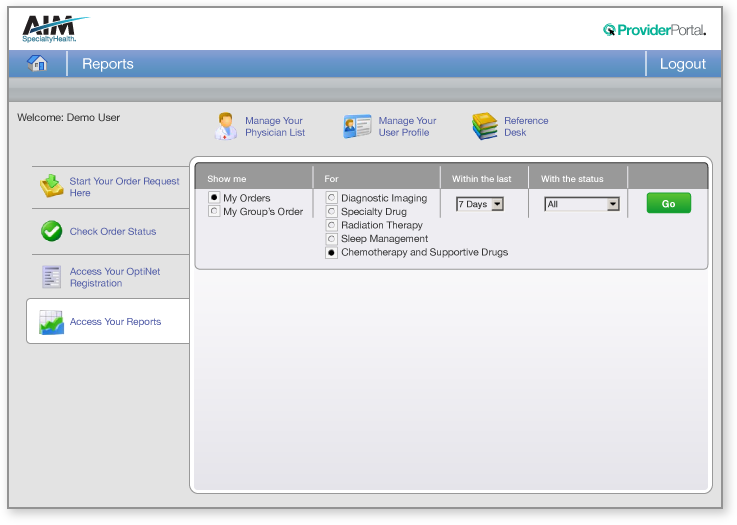Open the Check Order Status link
Screen dimensions: 737x525
point(113,232)
